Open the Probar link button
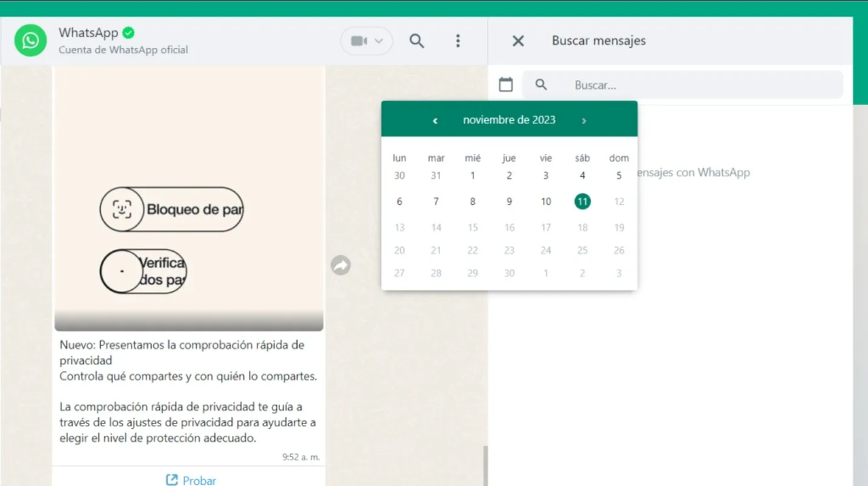This screenshot has height=486, width=868. (x=191, y=480)
